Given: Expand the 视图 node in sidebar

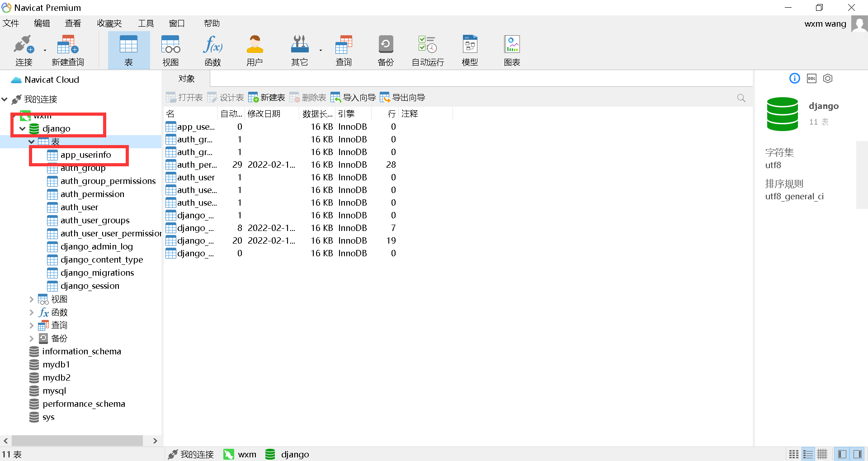Looking at the screenshot, I should coord(31,299).
